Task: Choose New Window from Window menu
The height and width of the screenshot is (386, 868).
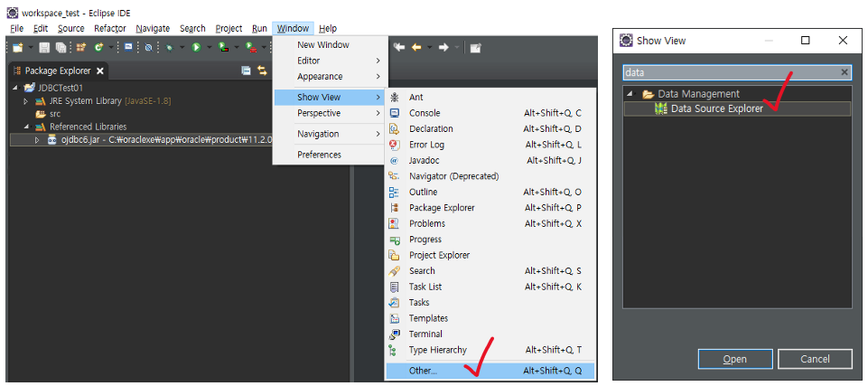Action: click(330, 45)
